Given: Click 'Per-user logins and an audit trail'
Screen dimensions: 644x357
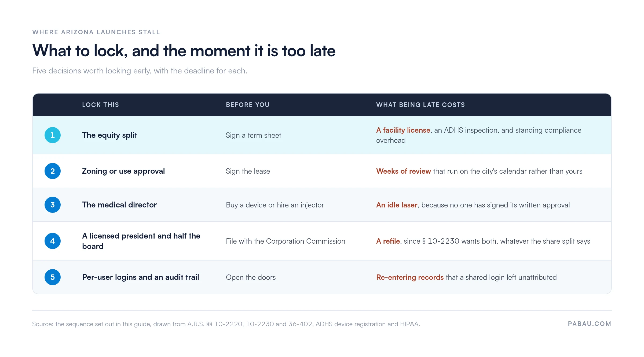Looking at the screenshot, I should (141, 277).
